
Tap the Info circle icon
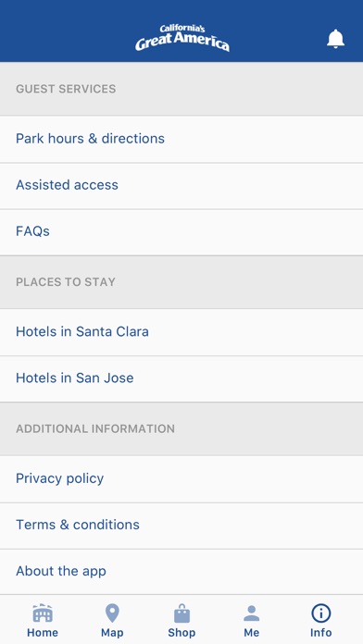320,613
